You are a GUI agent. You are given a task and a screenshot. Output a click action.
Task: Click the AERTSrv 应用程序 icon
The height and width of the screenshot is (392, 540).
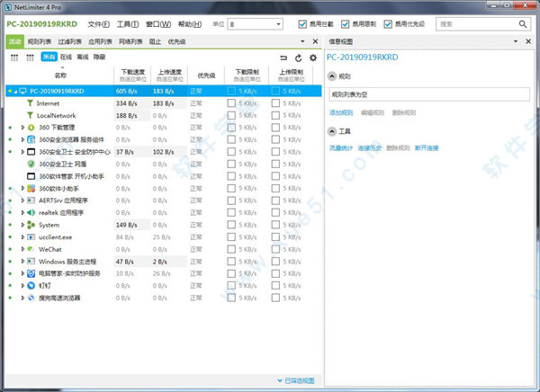point(31,200)
